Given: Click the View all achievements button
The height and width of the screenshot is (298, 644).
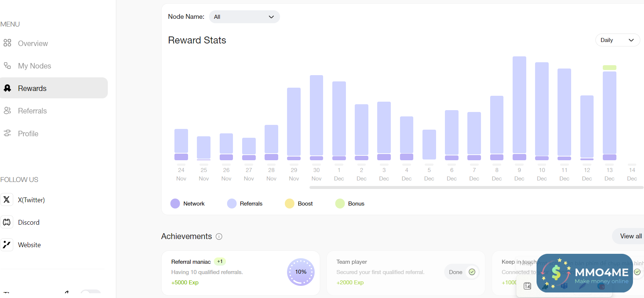Looking at the screenshot, I should tap(629, 236).
